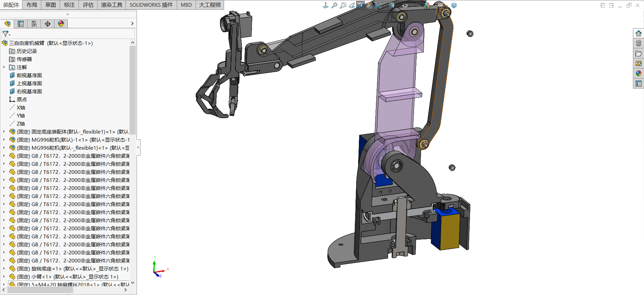Click the feature tree scroll up arrow
Viewport: 644px width, 295px height.
[x=132, y=43]
